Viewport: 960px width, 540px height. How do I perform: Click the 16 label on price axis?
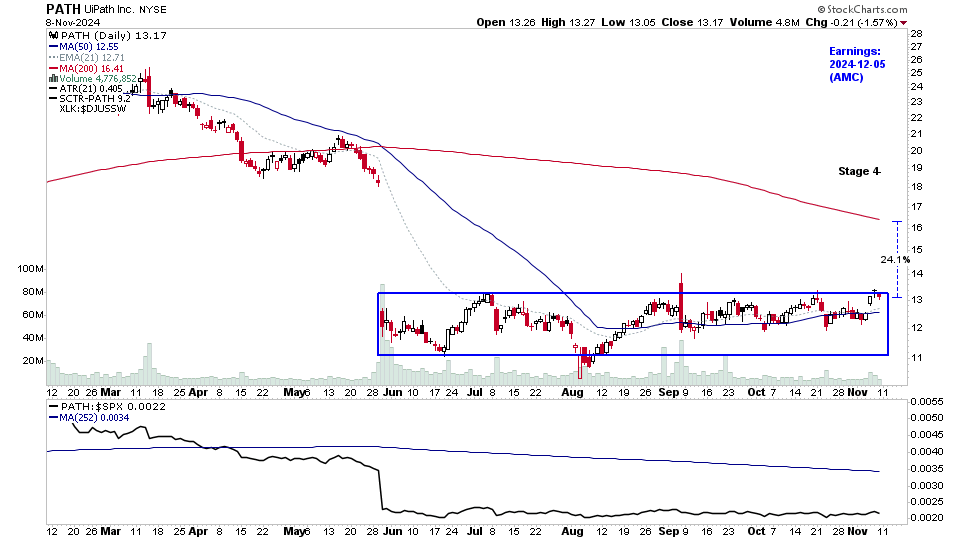pos(917,228)
